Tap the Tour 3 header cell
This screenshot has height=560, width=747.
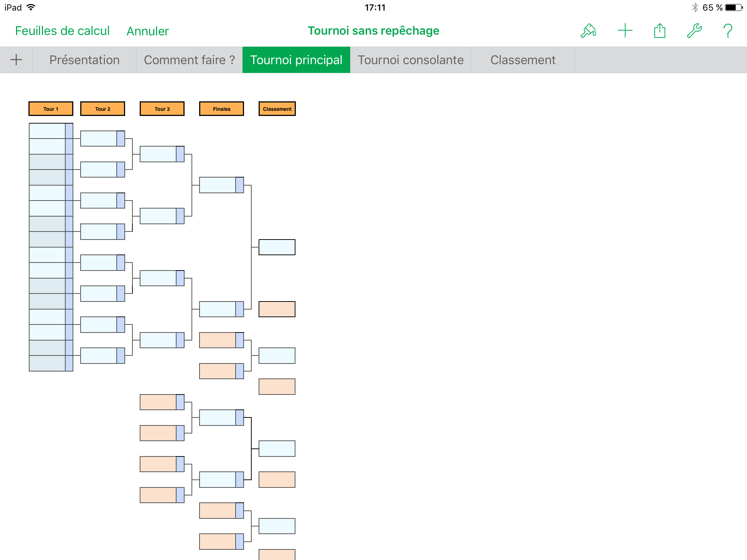click(x=162, y=109)
